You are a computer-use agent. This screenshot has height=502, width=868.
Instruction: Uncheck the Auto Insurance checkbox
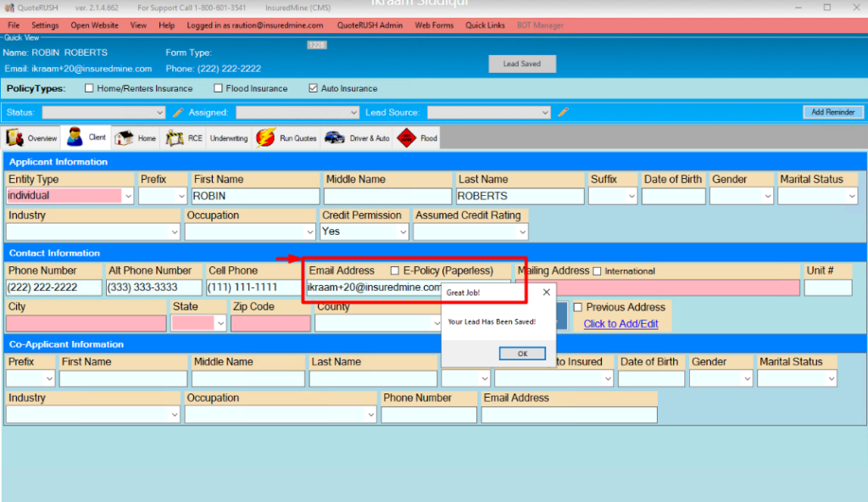coord(314,88)
